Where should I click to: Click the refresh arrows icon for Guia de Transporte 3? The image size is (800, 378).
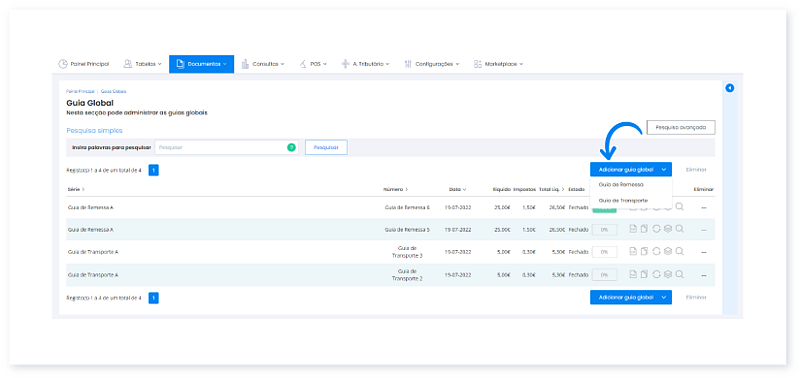point(657,251)
